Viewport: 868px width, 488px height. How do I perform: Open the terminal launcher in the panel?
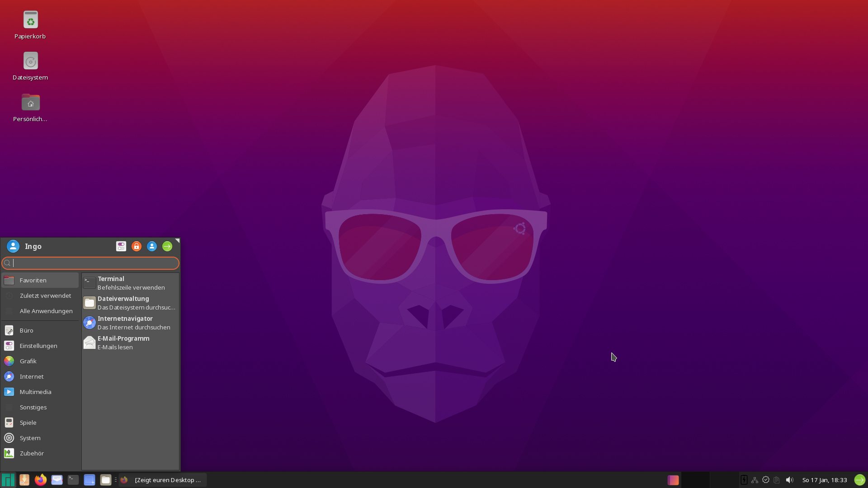[x=73, y=480]
